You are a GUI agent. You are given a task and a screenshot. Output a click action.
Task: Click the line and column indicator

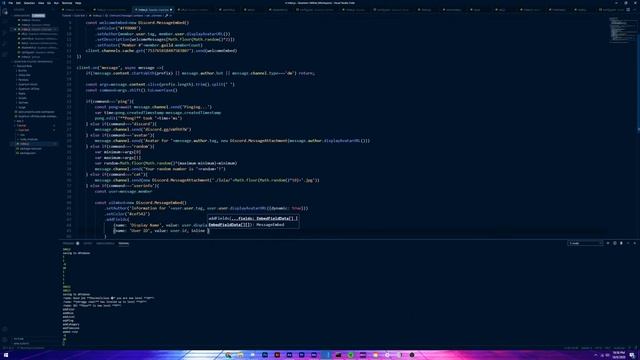click(571, 348)
